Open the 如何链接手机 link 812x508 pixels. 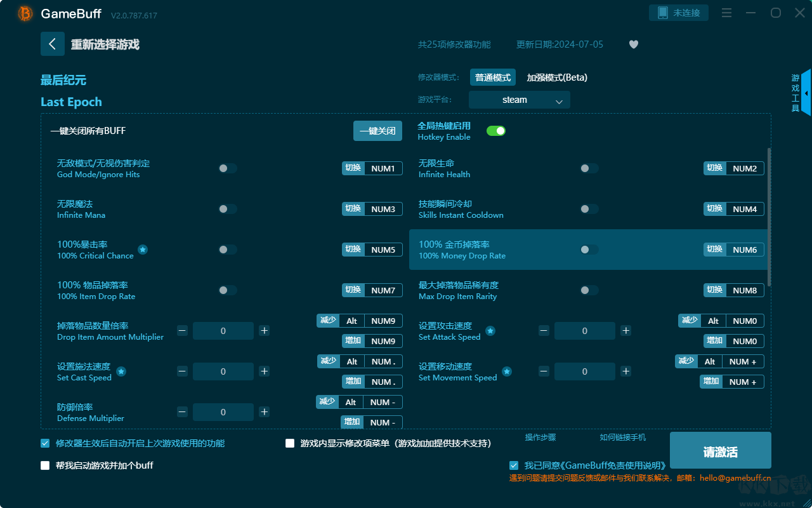click(x=623, y=438)
